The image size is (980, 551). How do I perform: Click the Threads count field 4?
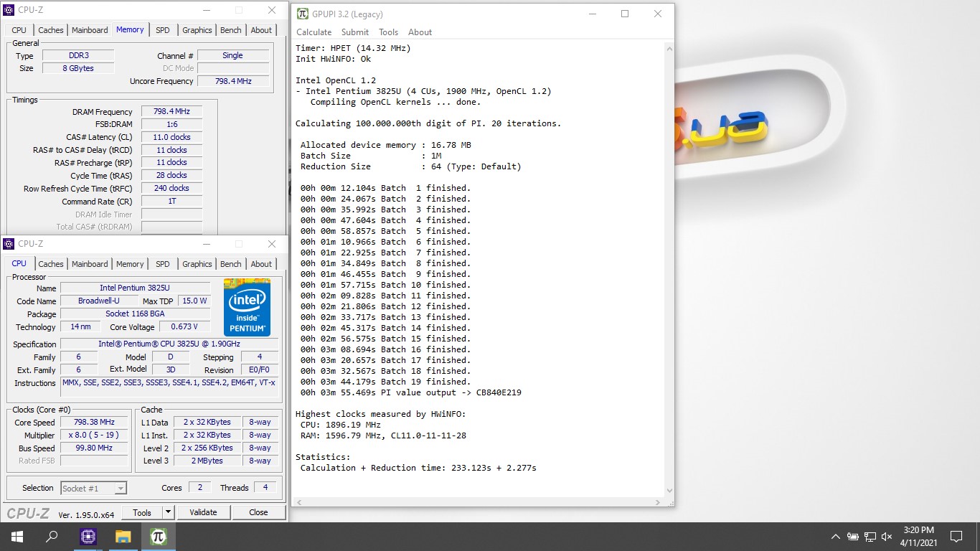[265, 488]
